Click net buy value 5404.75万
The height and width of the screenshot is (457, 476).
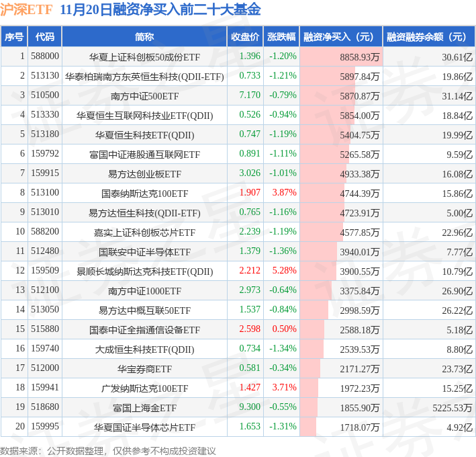click(359, 135)
